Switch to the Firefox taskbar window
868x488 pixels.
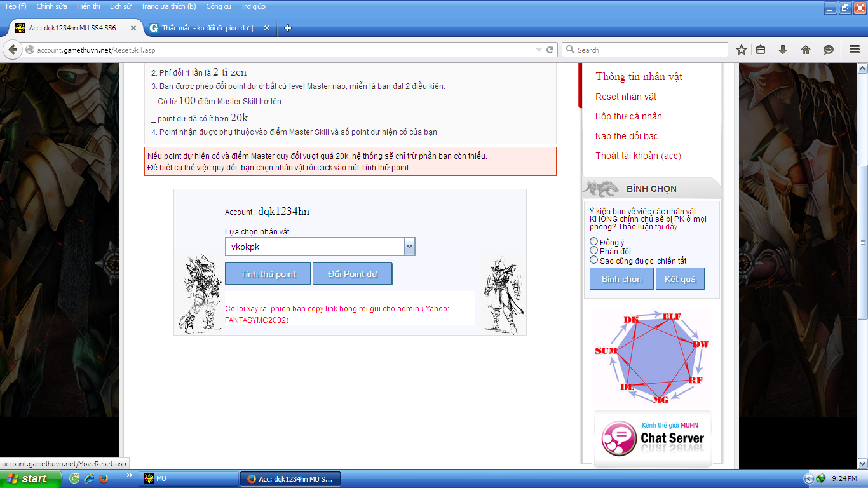[x=290, y=478]
